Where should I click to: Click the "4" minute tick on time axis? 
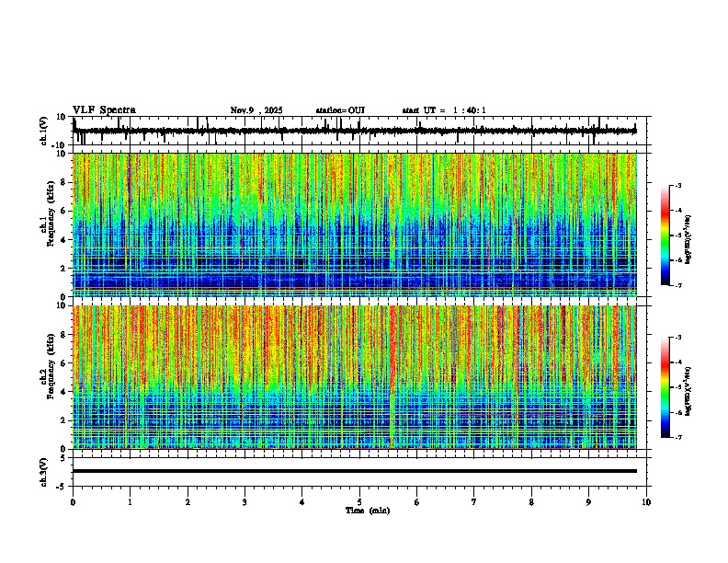302,502
